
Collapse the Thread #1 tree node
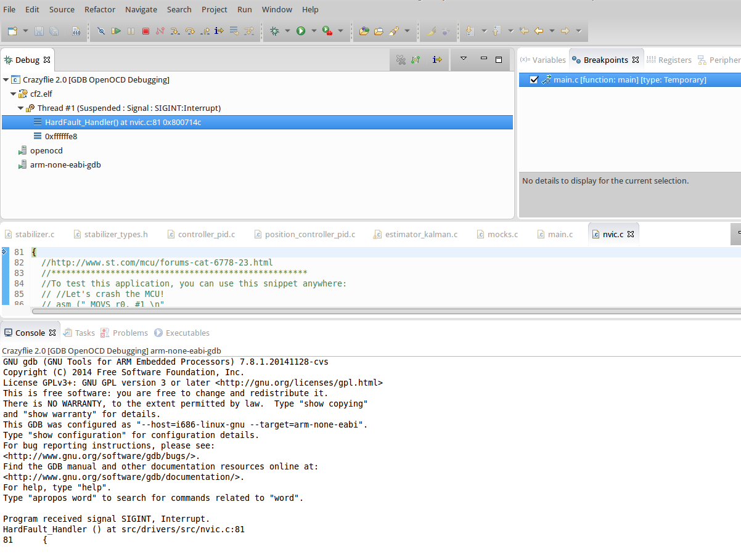tap(21, 108)
